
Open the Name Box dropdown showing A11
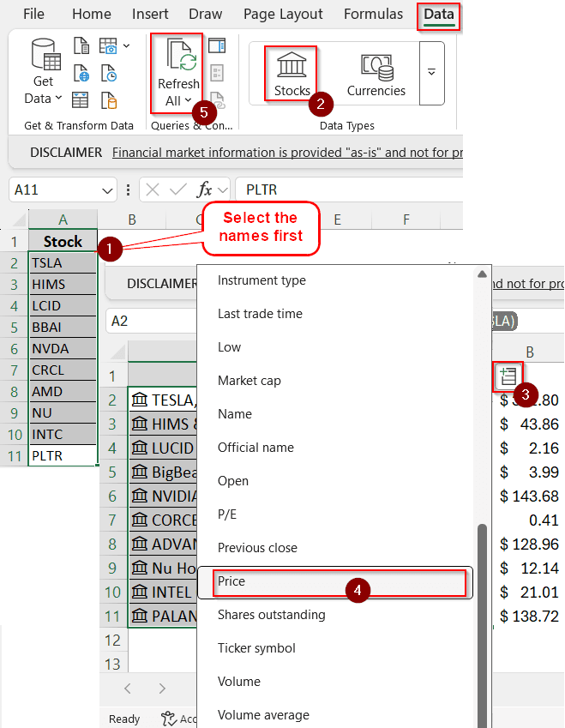[x=107, y=190]
